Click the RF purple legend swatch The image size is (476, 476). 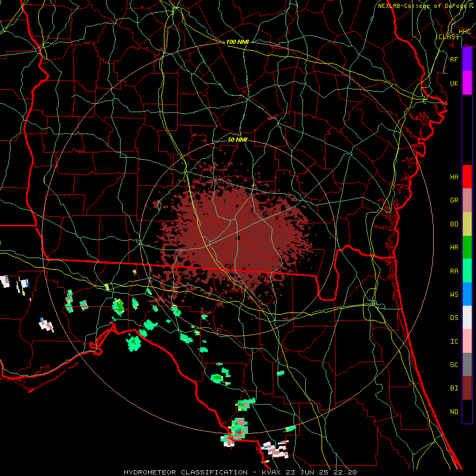pyautogui.click(x=467, y=59)
